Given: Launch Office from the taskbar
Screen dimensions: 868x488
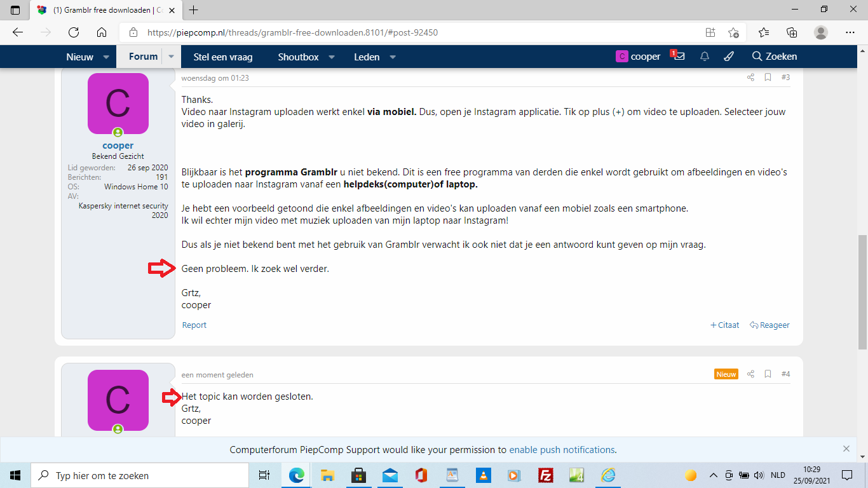Looking at the screenshot, I should (x=421, y=475).
